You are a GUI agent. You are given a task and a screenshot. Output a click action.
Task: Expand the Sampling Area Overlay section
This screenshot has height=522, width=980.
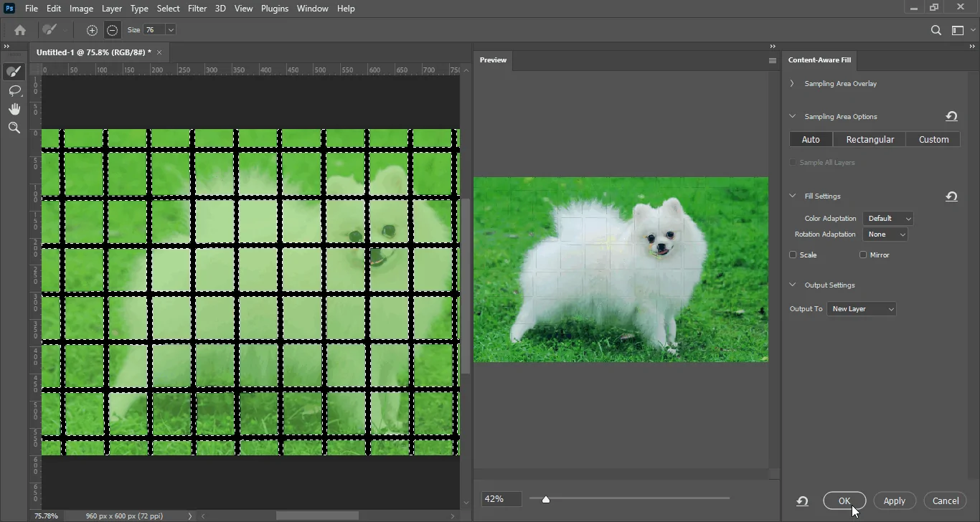click(x=791, y=83)
